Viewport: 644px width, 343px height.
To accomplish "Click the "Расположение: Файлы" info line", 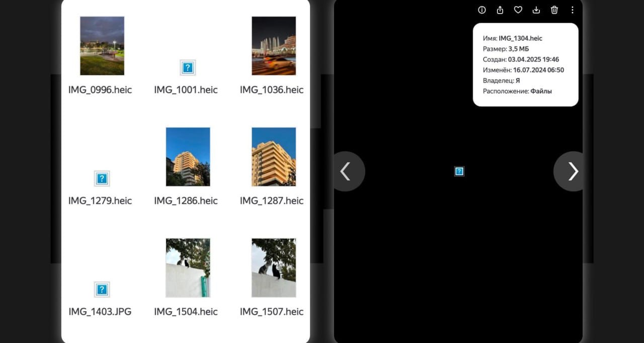I will pos(517,91).
